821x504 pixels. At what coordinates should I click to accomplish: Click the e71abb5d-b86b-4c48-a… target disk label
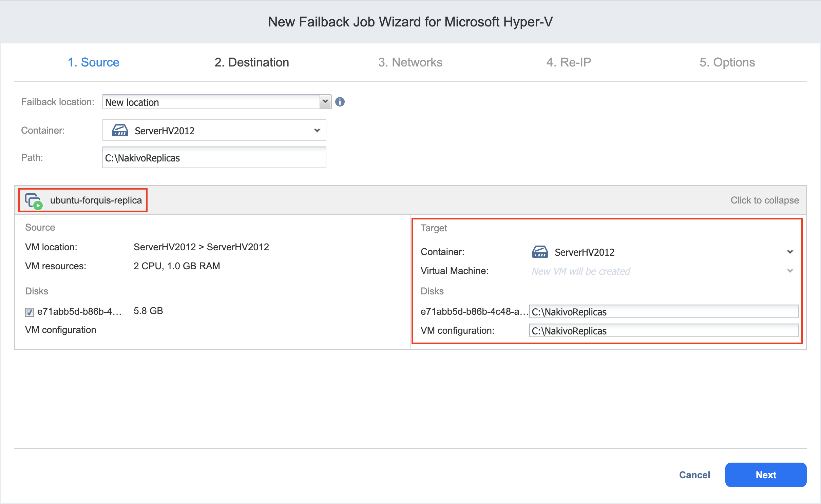click(x=474, y=312)
